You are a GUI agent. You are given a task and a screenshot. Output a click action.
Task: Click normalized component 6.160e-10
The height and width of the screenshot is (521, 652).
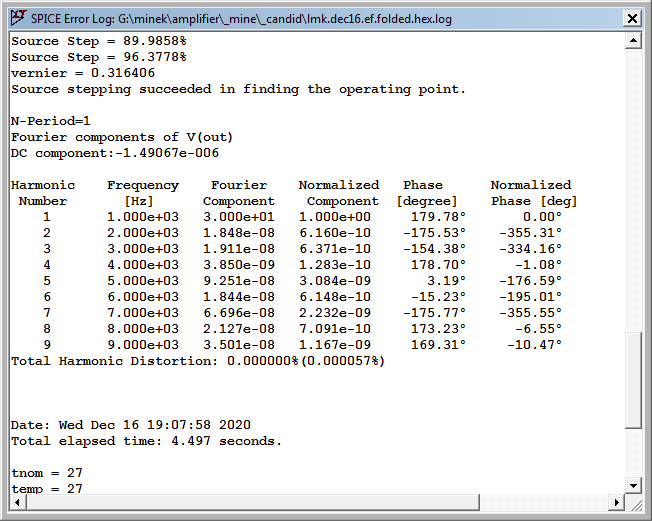click(x=335, y=233)
